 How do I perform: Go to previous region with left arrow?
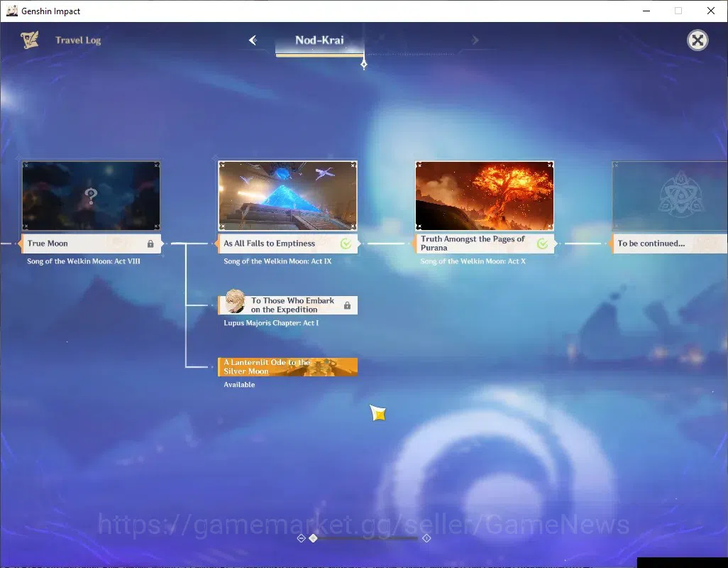point(253,40)
